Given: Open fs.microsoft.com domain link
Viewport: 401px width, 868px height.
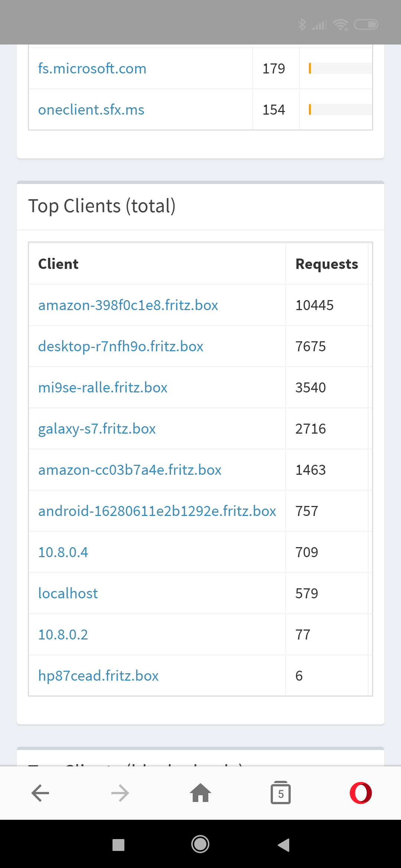Looking at the screenshot, I should point(92,69).
